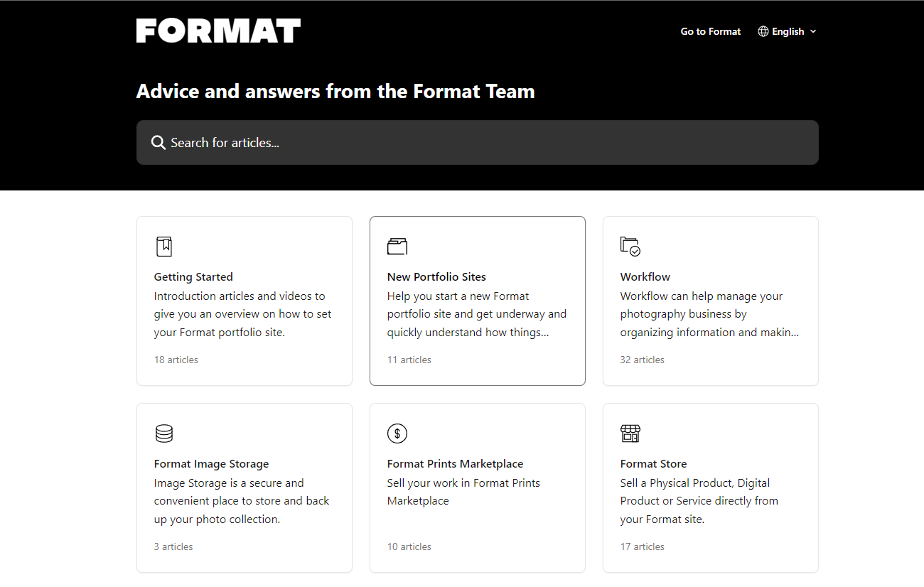Follow the Go to Format link
Screen dimensions: 924x587
click(x=711, y=31)
